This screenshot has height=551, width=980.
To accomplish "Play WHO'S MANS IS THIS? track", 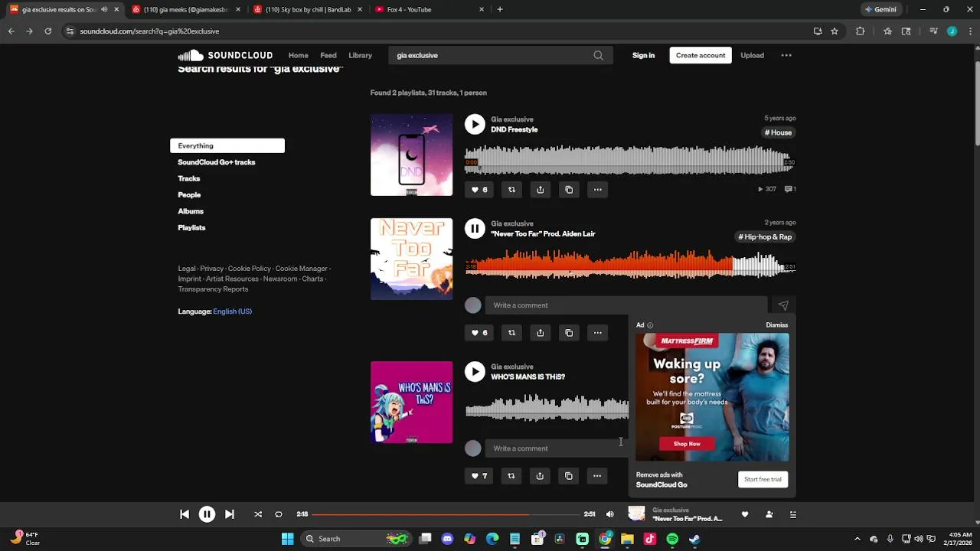I will coord(475,371).
